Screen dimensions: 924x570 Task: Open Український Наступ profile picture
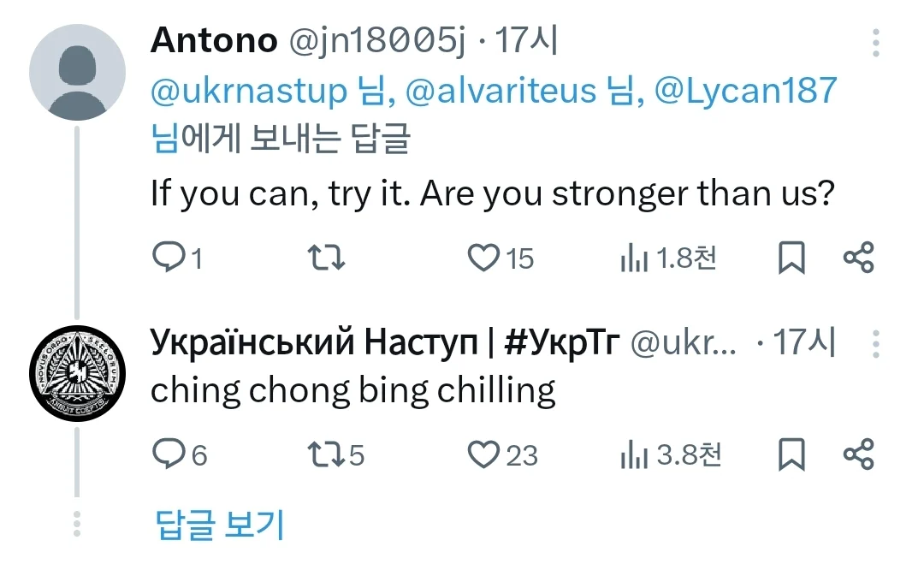(77, 373)
